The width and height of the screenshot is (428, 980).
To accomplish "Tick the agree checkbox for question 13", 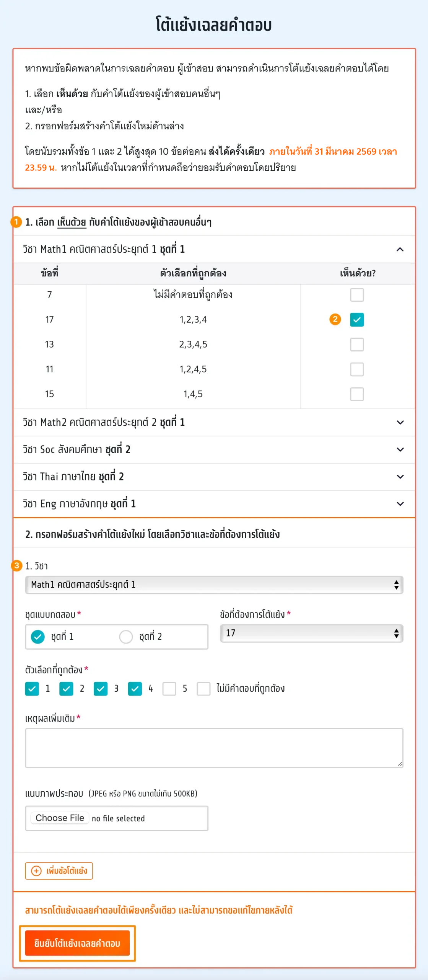I will 357,345.
